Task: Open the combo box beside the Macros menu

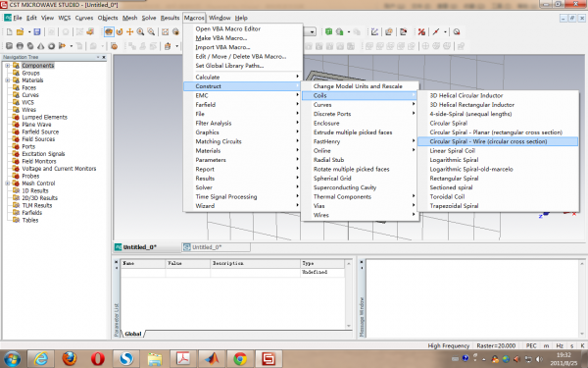Action: (312, 32)
